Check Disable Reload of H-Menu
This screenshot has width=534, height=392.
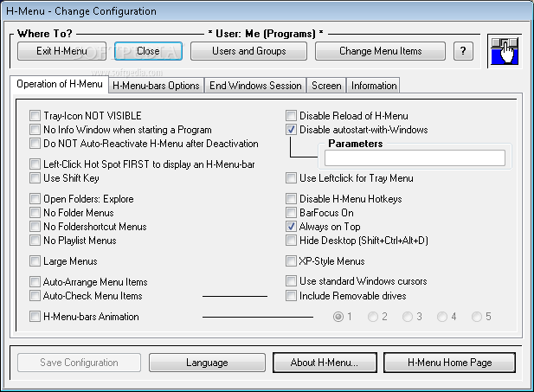click(347, 116)
